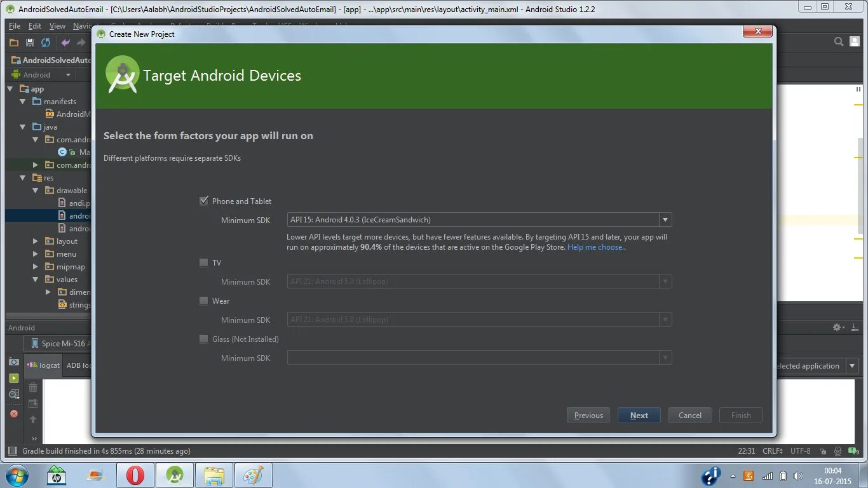Switch to the logcat tab
Viewport: 868px width, 488px height.
point(43,365)
